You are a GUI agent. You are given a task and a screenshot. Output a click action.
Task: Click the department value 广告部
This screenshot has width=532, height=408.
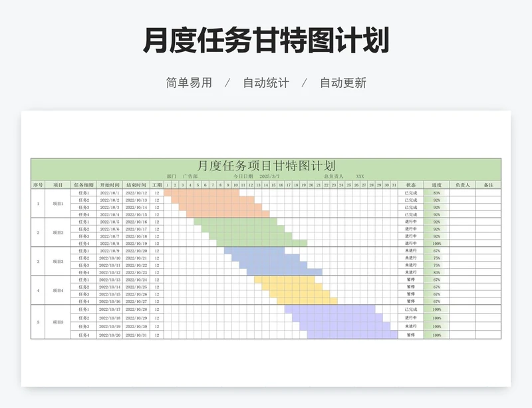pyautogui.click(x=190, y=176)
